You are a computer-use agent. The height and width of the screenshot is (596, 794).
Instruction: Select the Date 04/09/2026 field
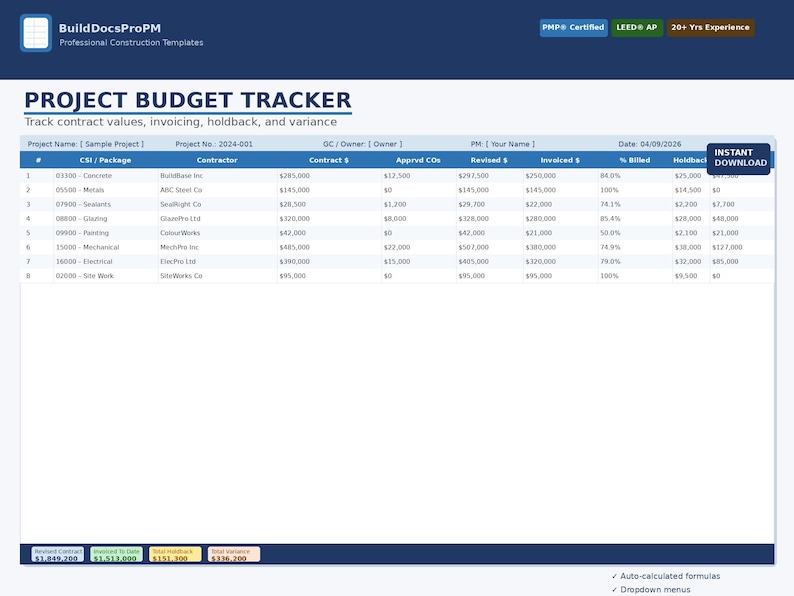point(650,144)
